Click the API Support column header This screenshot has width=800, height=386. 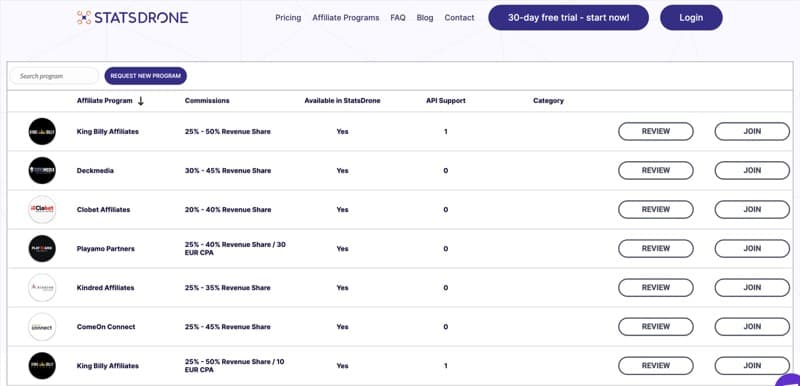click(x=446, y=101)
